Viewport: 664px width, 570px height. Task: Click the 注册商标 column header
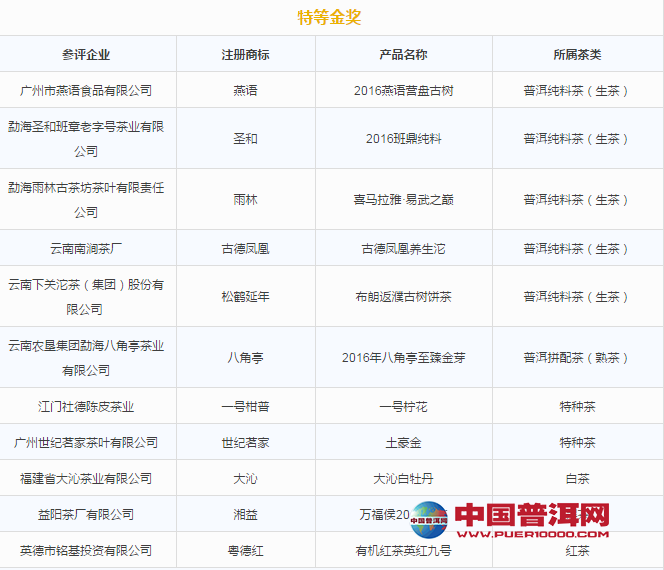click(246, 54)
